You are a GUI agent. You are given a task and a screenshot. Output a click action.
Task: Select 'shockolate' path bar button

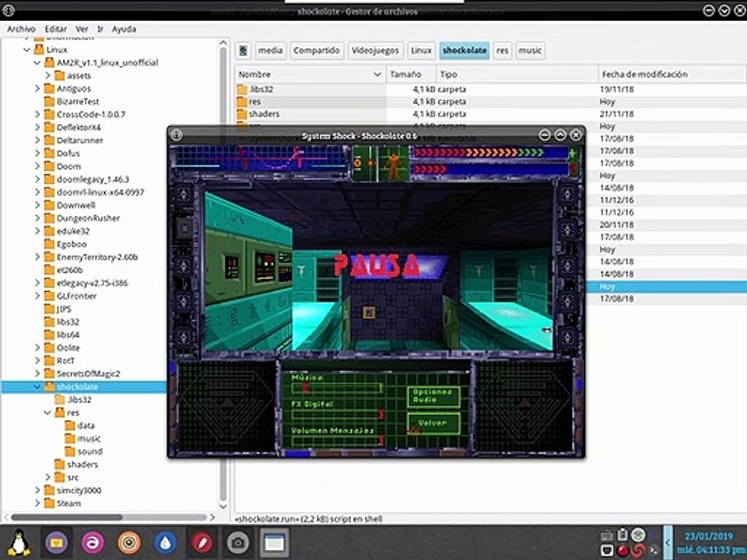[465, 51]
